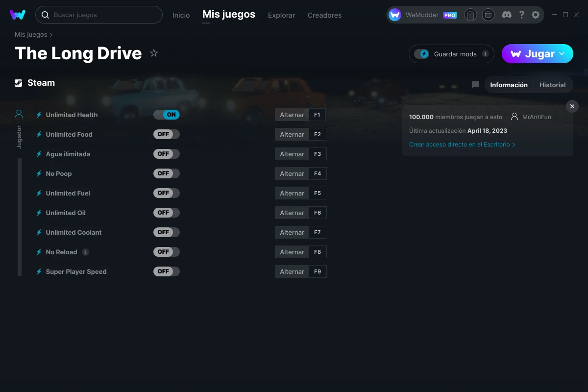
Task: Click F5 hotkey box for Unlimited Fuel
Action: pyautogui.click(x=318, y=193)
